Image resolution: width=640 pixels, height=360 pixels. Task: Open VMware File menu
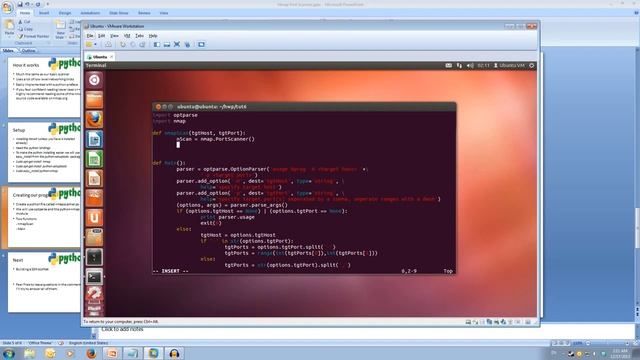point(90,36)
